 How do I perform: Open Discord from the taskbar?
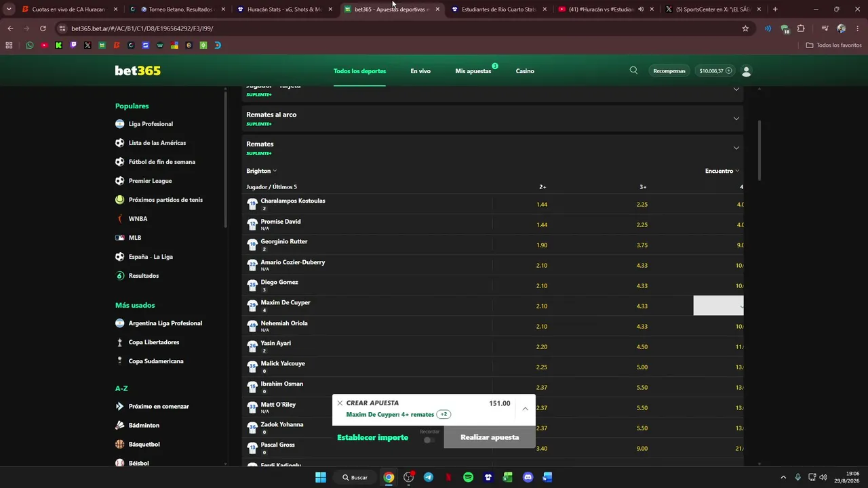pyautogui.click(x=528, y=477)
